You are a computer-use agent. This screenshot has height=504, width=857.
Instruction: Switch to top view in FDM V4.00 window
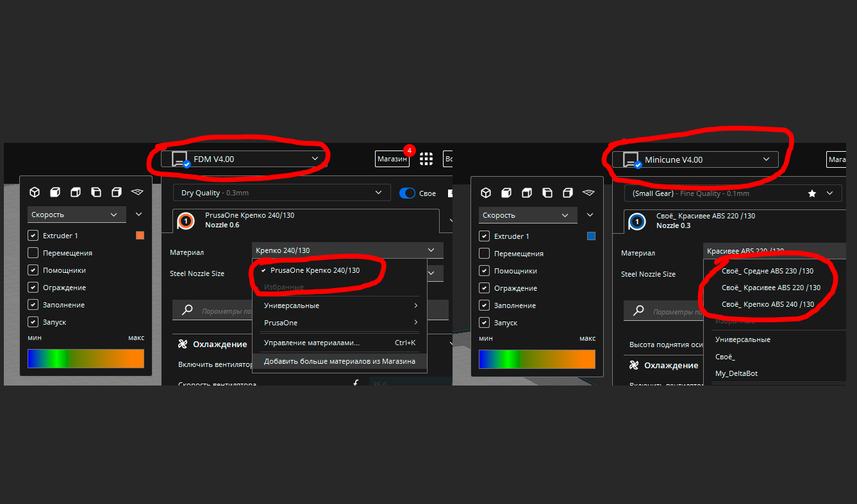(x=76, y=192)
